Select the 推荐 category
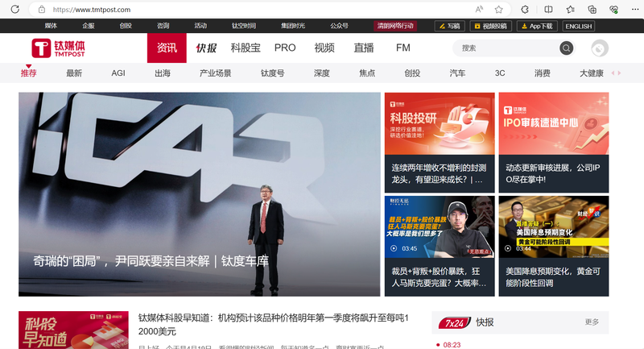Image resolution: width=644 pixels, height=349 pixels. click(29, 73)
